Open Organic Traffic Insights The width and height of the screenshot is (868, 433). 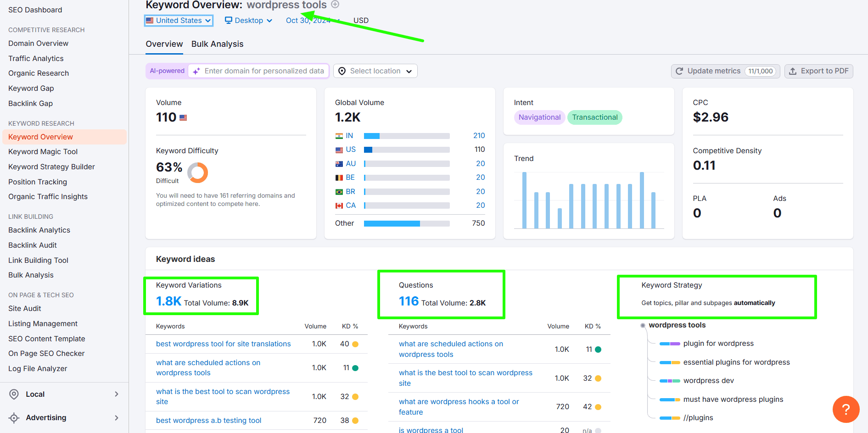[48, 197]
